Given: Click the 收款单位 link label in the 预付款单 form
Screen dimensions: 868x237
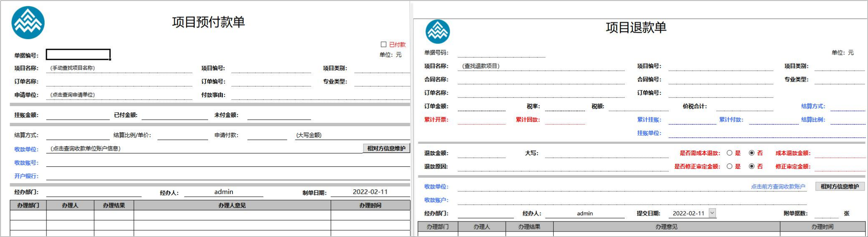Looking at the screenshot, I should coord(26,149).
